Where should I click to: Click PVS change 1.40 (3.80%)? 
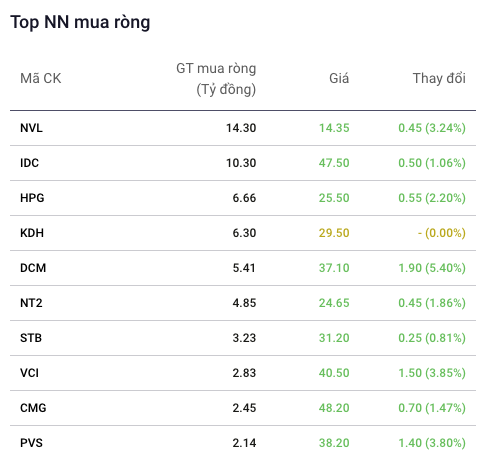[432, 443]
